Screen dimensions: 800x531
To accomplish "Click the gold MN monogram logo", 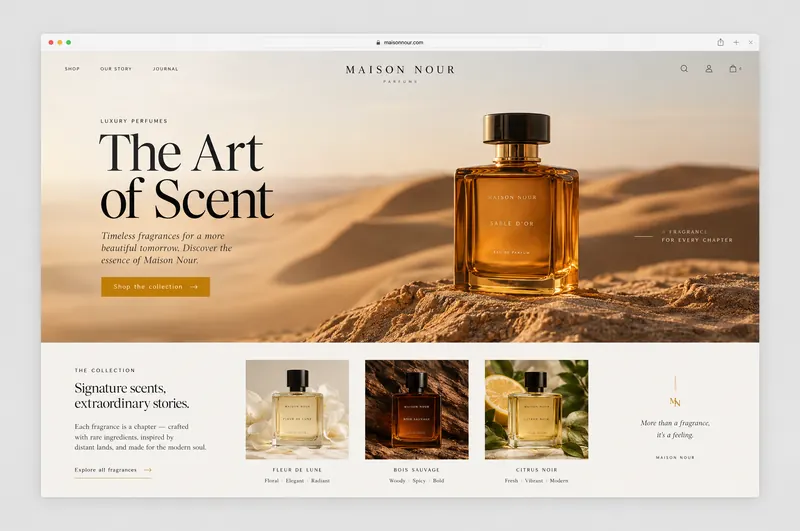I will pyautogui.click(x=675, y=402).
